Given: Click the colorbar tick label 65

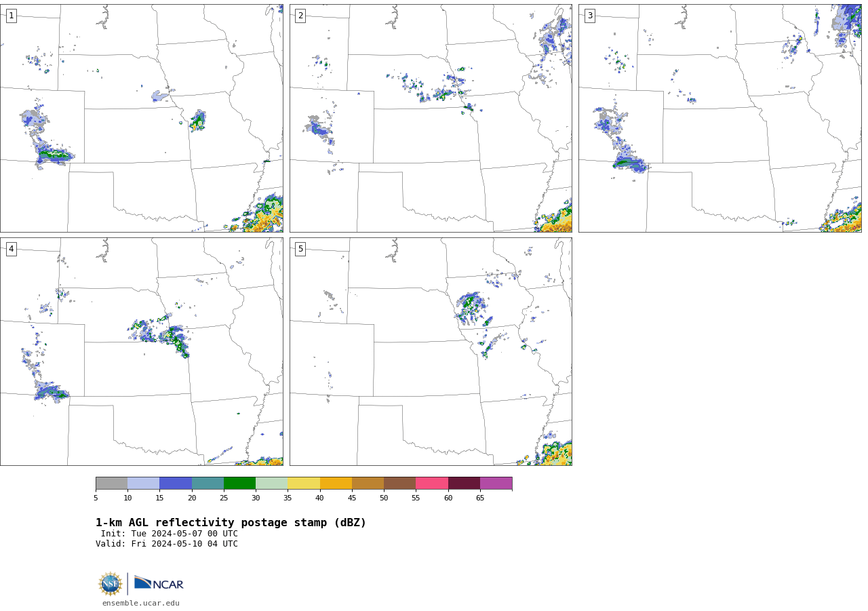Looking at the screenshot, I should (x=480, y=498).
